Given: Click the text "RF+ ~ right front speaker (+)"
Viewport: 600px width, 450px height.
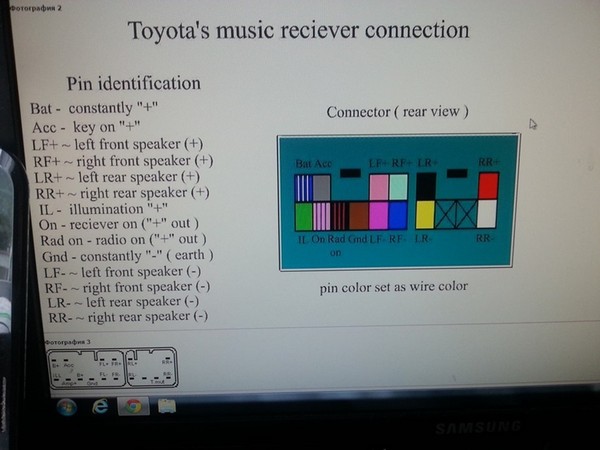Looking at the screenshot, I should [x=123, y=161].
